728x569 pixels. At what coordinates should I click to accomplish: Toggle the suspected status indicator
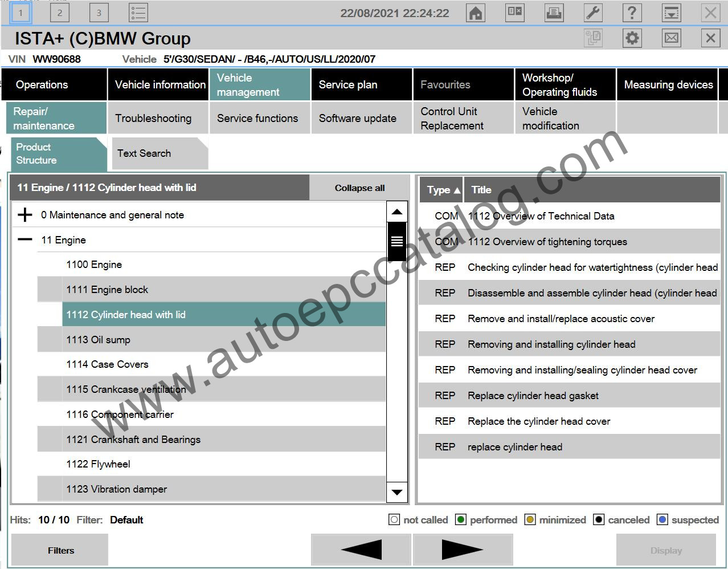click(662, 520)
